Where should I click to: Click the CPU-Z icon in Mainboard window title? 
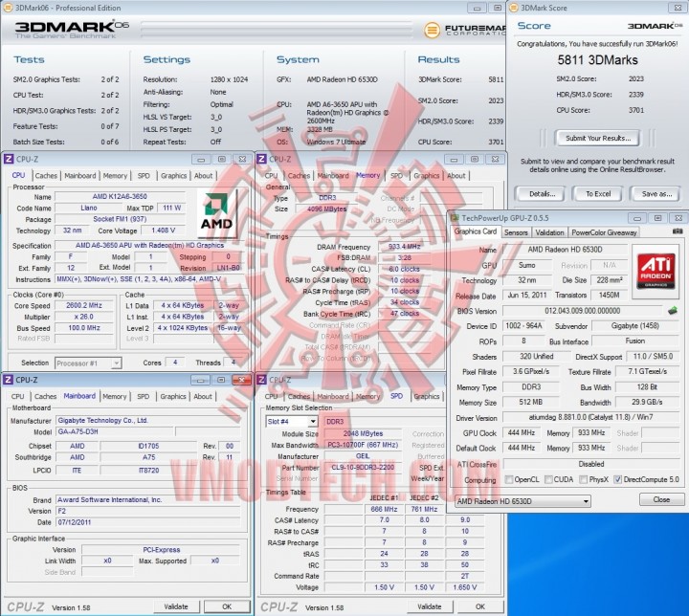coord(8,380)
